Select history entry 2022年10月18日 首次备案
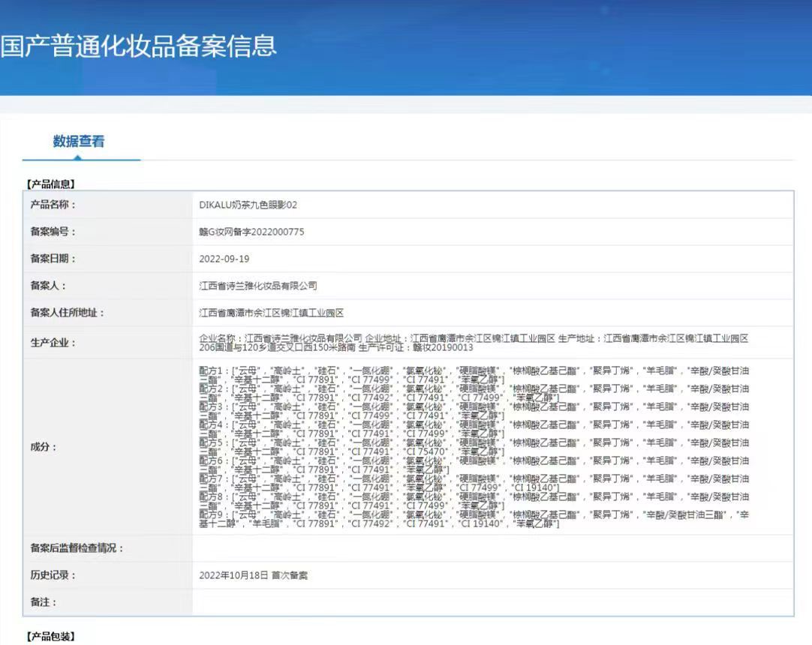The image size is (812, 645). coord(253,575)
